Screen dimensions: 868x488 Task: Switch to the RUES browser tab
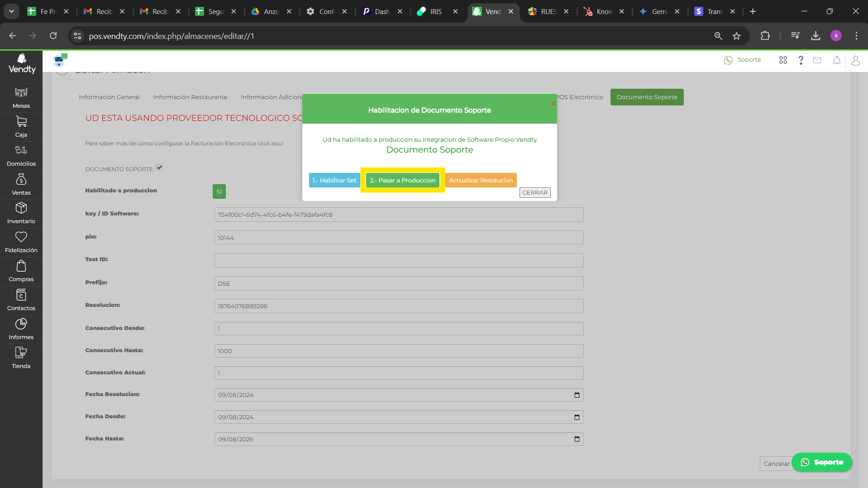[548, 11]
